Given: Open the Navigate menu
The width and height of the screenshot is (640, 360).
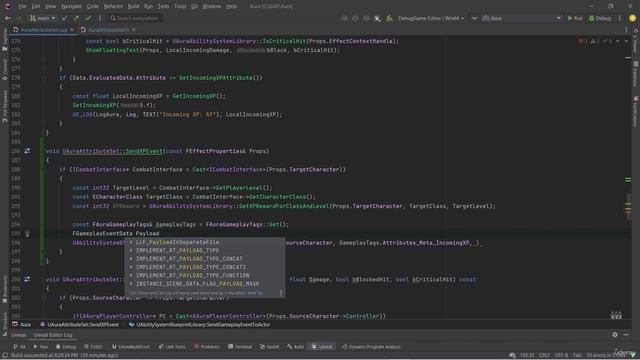Looking at the screenshot, I should point(71,7).
